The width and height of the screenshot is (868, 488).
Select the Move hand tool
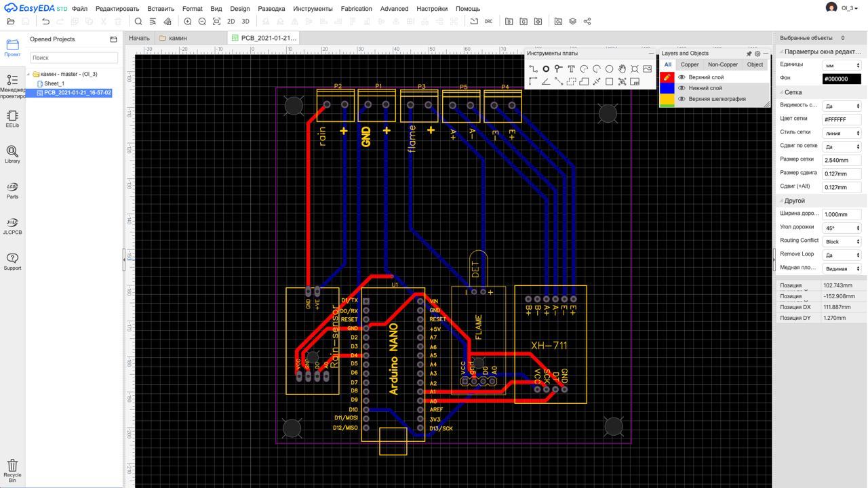pos(622,68)
